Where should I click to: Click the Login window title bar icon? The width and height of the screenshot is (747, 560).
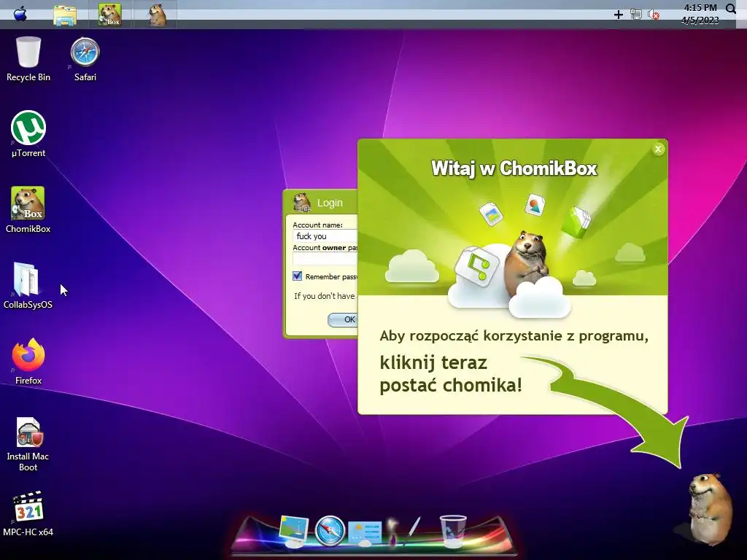pyautogui.click(x=301, y=203)
